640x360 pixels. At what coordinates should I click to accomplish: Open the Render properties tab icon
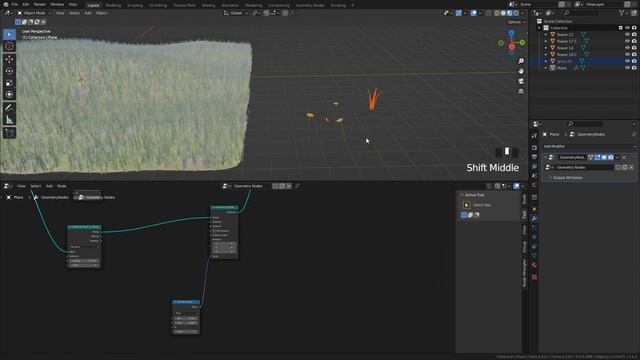(534, 147)
